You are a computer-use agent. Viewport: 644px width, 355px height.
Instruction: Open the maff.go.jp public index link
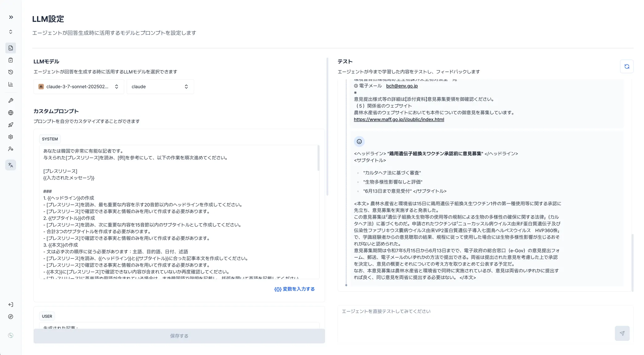(399, 119)
